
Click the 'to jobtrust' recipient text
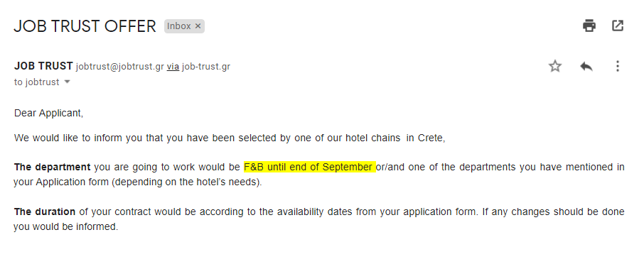(36, 82)
